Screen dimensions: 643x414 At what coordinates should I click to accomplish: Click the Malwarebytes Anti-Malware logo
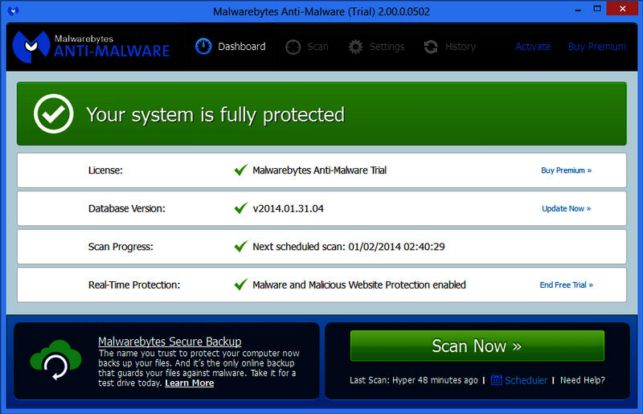pyautogui.click(x=91, y=46)
